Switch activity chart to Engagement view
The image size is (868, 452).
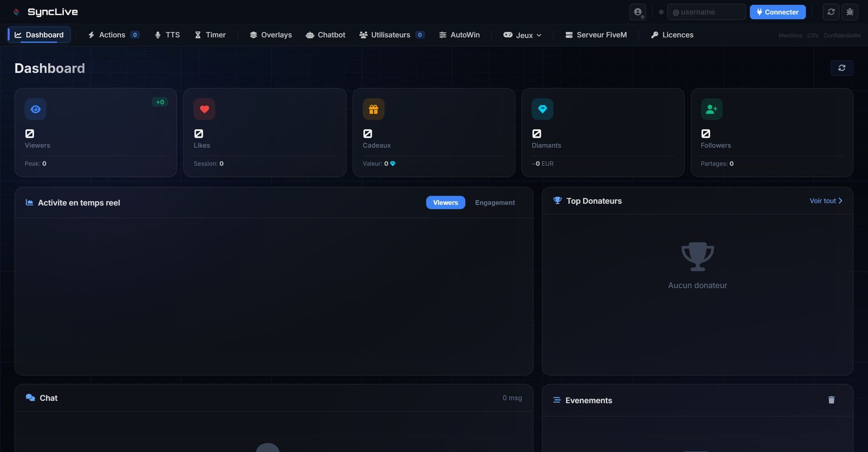point(495,202)
